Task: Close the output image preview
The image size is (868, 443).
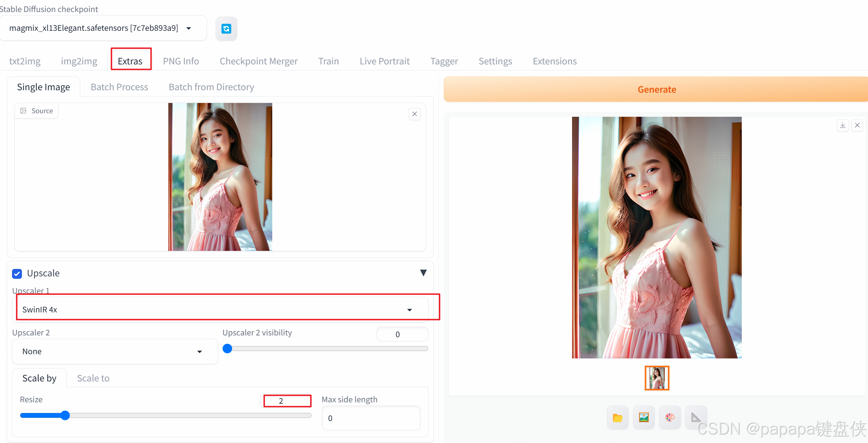Action: tap(857, 125)
